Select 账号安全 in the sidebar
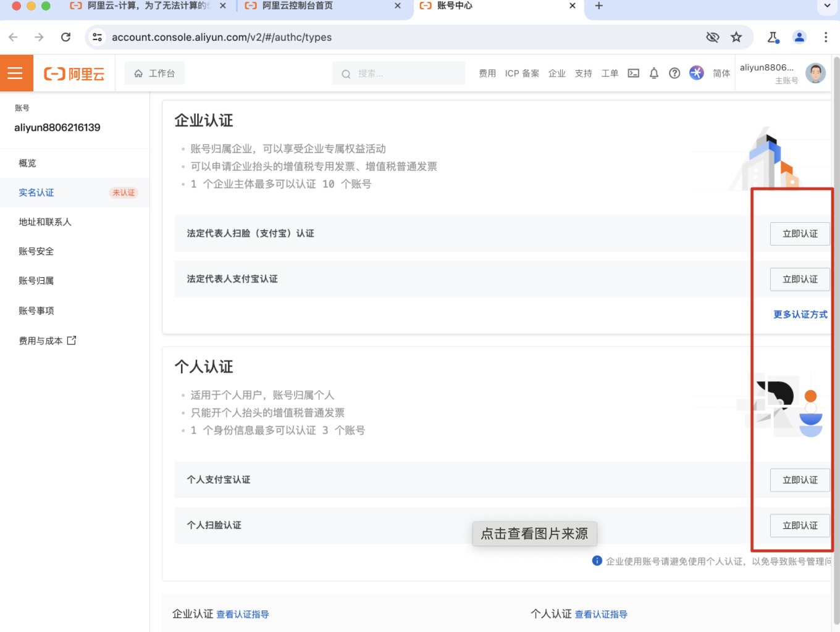840x632 pixels. click(36, 251)
